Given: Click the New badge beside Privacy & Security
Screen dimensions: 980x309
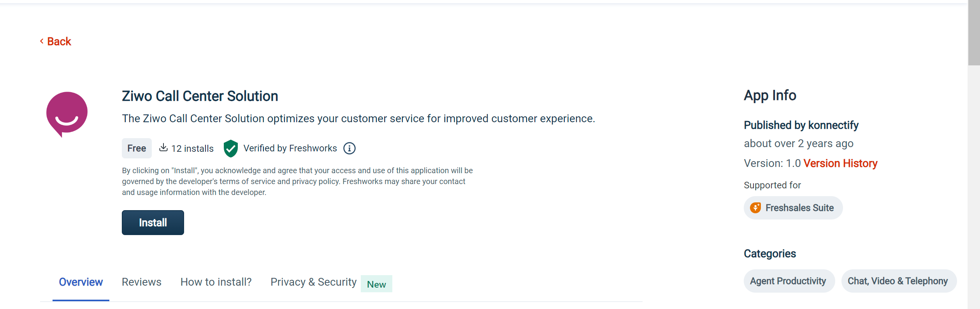Looking at the screenshot, I should 376,284.
